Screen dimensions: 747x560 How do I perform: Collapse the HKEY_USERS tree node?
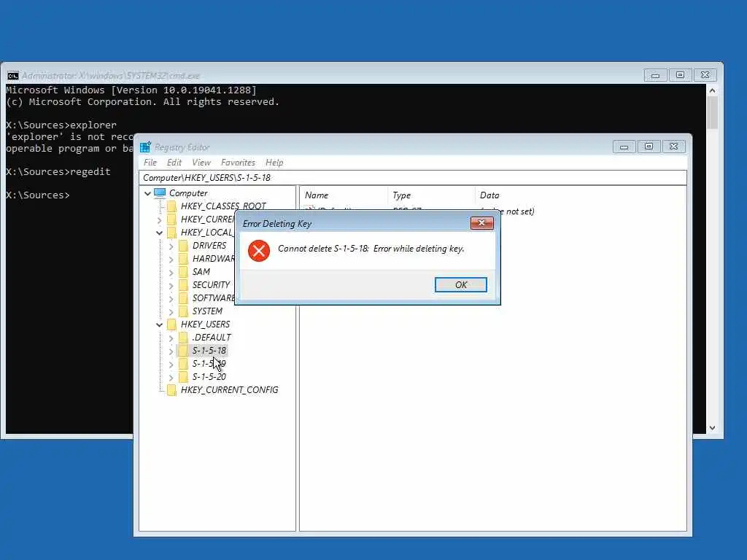click(160, 324)
